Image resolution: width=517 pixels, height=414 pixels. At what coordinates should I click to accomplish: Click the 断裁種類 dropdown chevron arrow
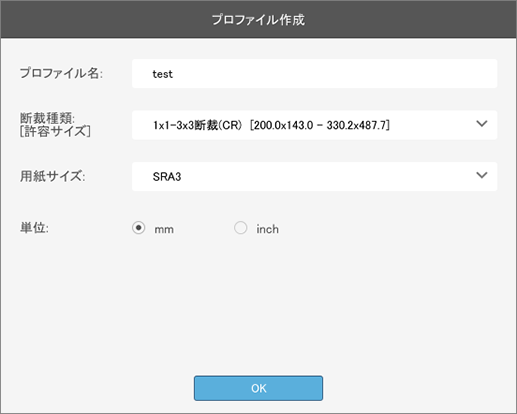pyautogui.click(x=482, y=124)
